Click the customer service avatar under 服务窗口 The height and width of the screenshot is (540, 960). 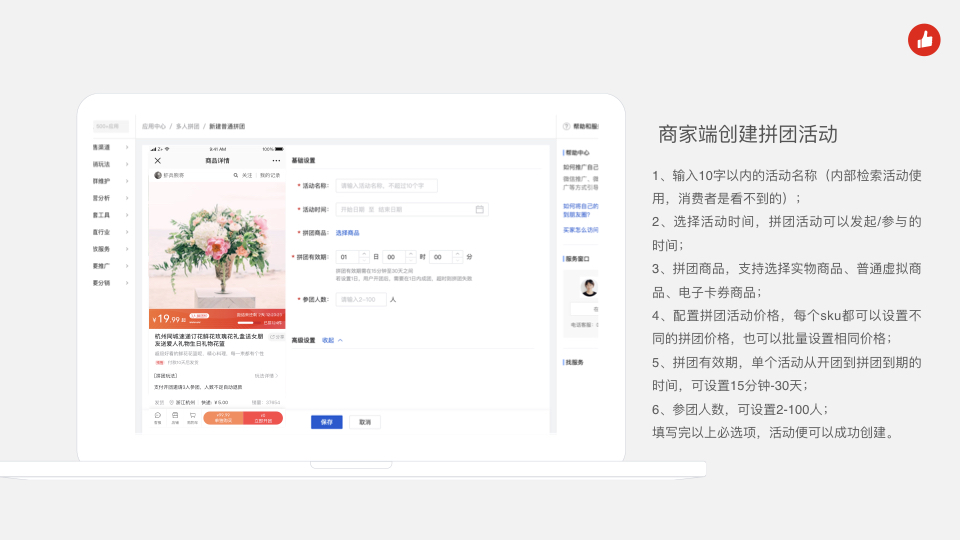[x=589, y=287]
